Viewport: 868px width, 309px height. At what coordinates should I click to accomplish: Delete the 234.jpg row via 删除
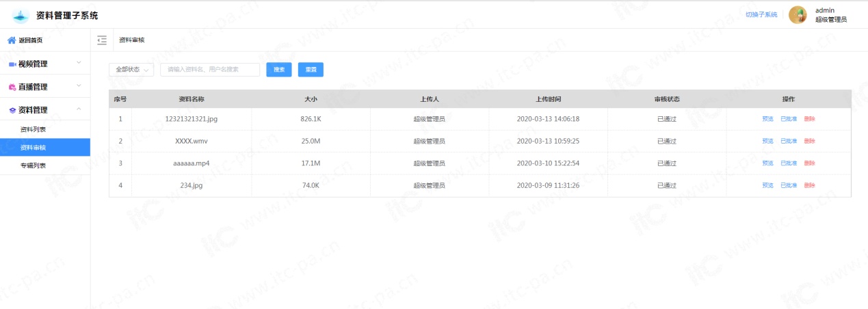809,186
